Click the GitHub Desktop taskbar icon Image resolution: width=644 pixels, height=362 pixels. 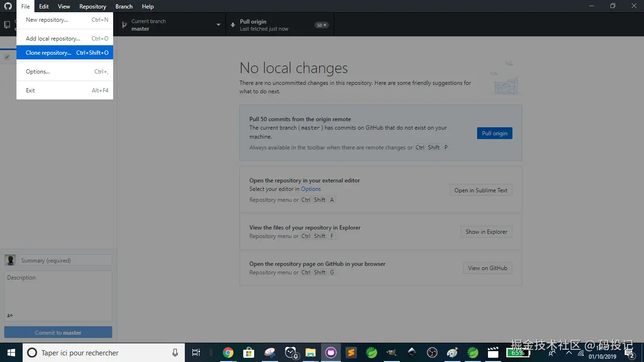(x=331, y=353)
